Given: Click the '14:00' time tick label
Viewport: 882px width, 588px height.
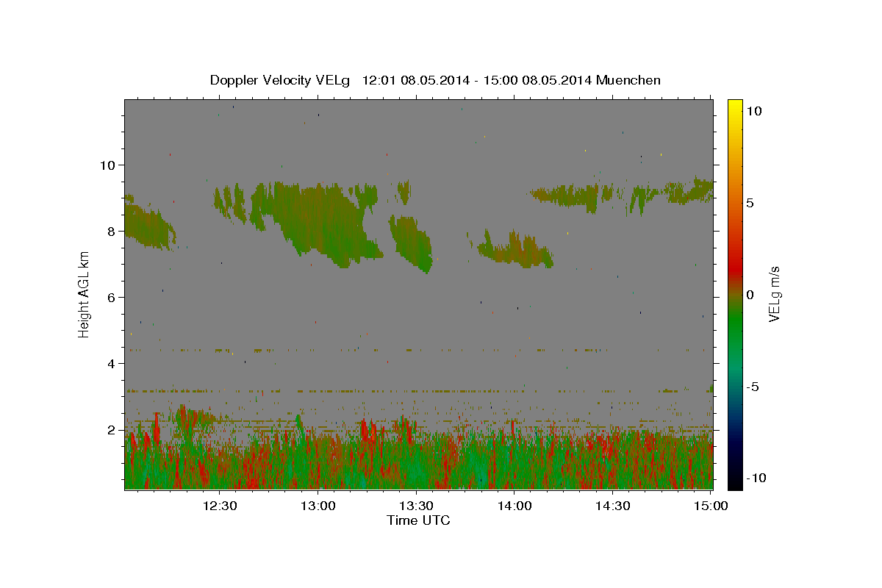Looking at the screenshot, I should coord(514,506).
